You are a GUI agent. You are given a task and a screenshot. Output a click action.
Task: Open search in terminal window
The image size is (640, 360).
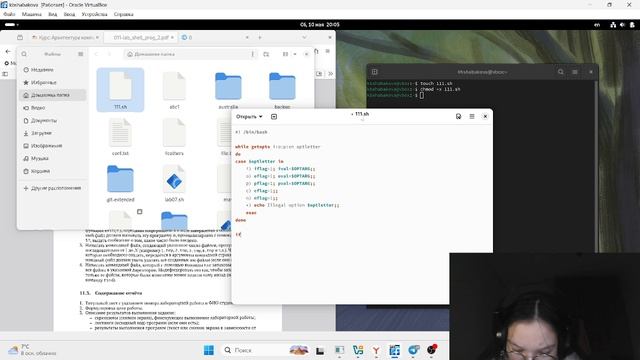[x=561, y=72]
